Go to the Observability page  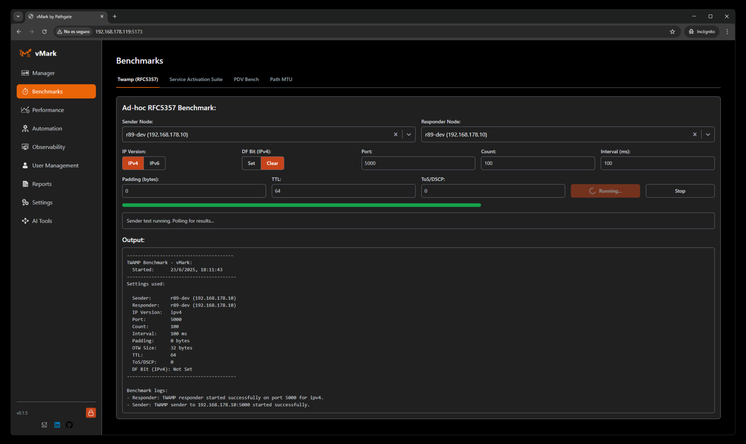pos(56,147)
